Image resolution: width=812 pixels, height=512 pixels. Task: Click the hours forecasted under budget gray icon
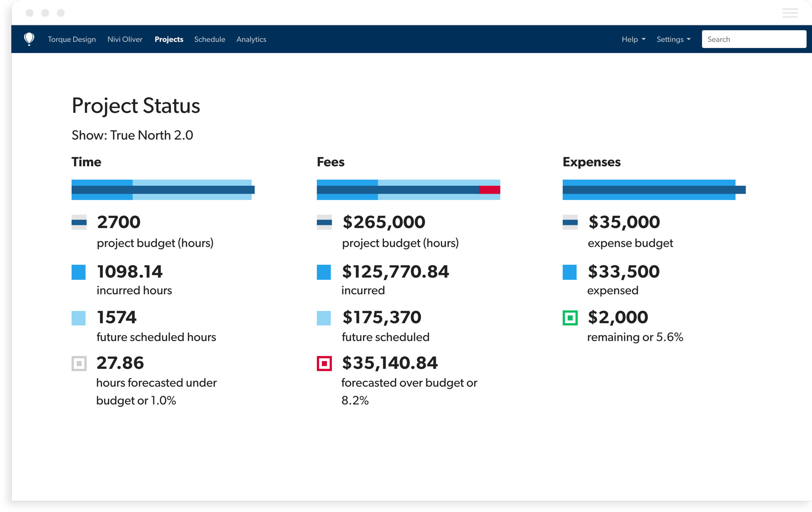pyautogui.click(x=79, y=363)
